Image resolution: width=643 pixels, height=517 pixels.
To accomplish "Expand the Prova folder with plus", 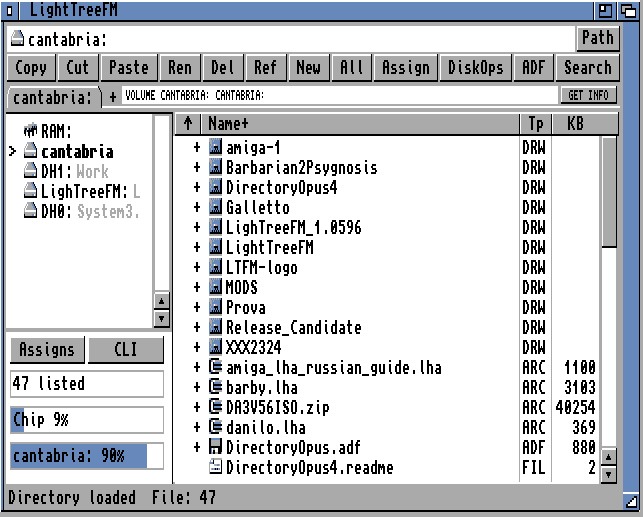I will 197,307.
